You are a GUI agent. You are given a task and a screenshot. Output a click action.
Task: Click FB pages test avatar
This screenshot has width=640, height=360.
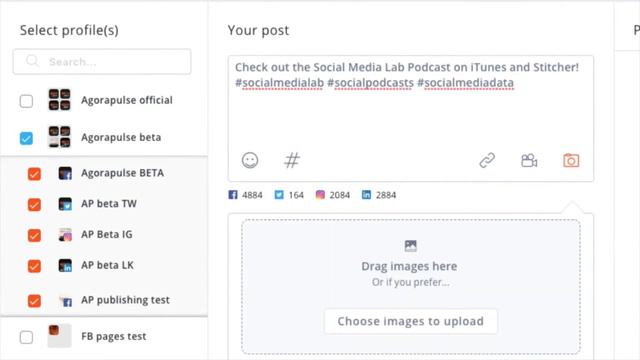click(x=60, y=336)
